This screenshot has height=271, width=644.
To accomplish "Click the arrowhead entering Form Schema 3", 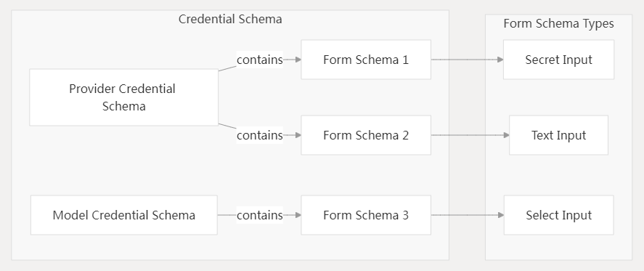I will pyautogui.click(x=298, y=215).
